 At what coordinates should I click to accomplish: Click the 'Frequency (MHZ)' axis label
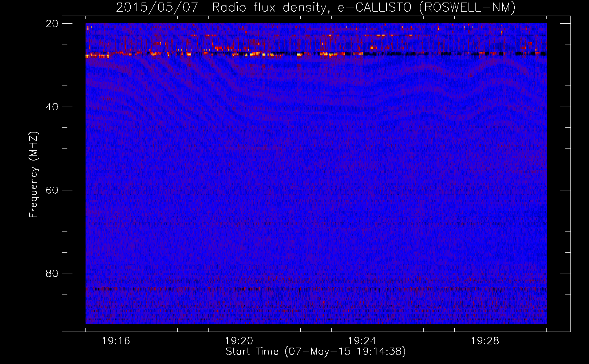tap(33, 175)
